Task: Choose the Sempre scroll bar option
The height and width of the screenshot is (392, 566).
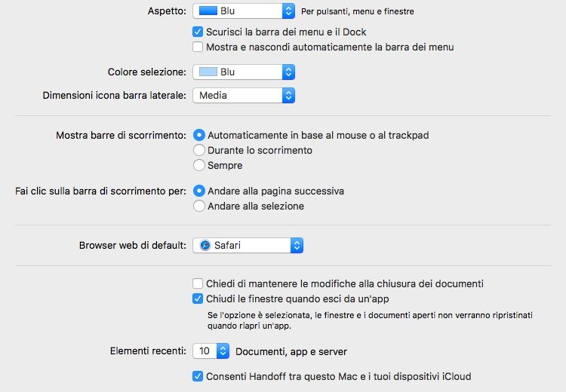Action: (199, 165)
